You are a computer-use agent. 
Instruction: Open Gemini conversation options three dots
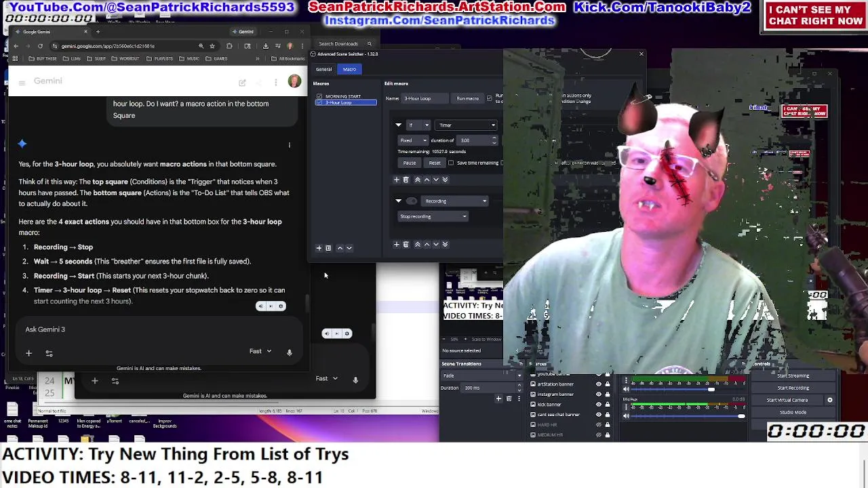pos(276,83)
